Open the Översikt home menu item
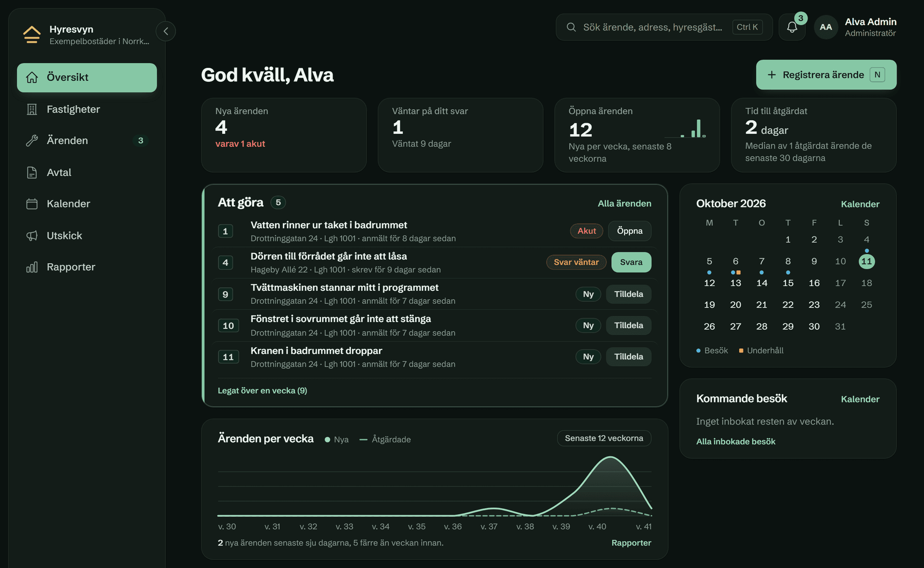The height and width of the screenshot is (568, 924). (x=87, y=77)
